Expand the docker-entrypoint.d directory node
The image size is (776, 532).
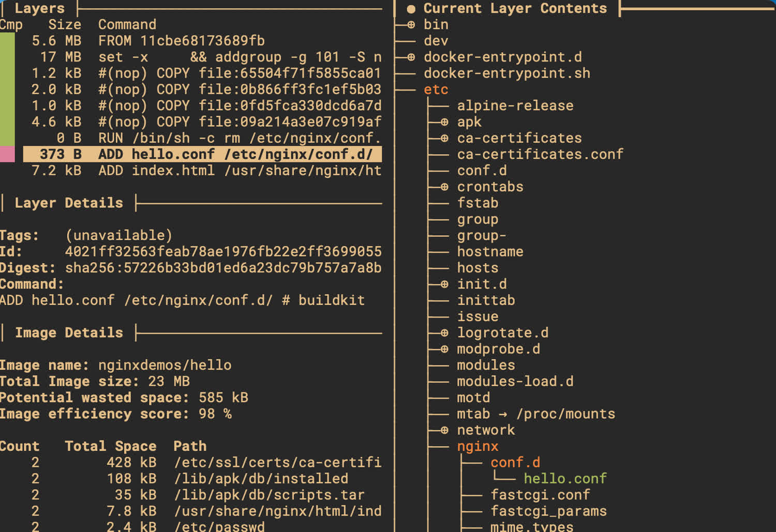coord(411,57)
